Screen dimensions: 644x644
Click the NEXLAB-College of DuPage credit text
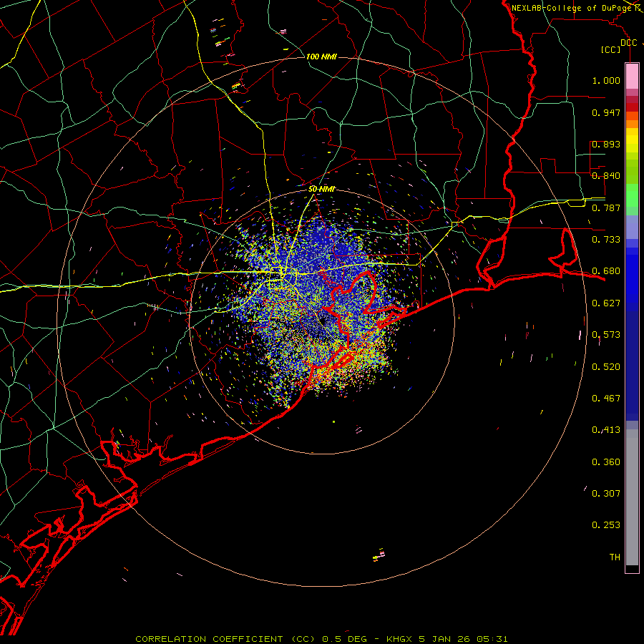click(x=574, y=8)
